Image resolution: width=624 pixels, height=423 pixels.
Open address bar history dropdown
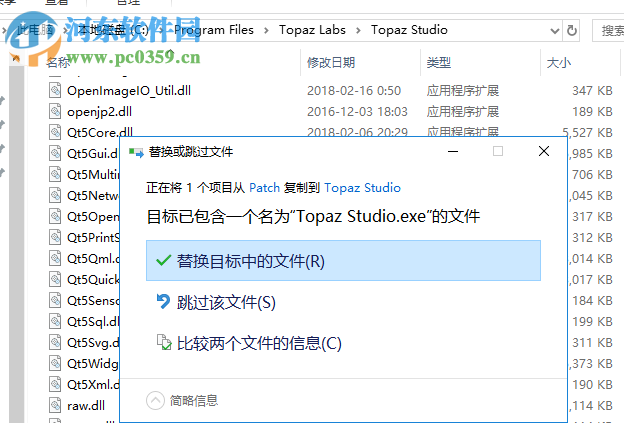pos(554,31)
